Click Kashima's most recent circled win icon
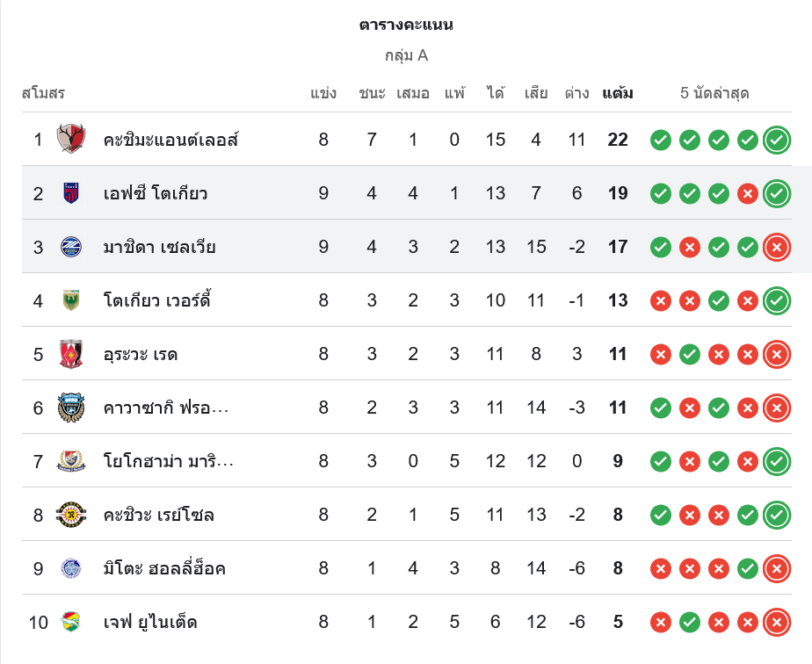Viewport: 812px width, 664px height. click(777, 140)
